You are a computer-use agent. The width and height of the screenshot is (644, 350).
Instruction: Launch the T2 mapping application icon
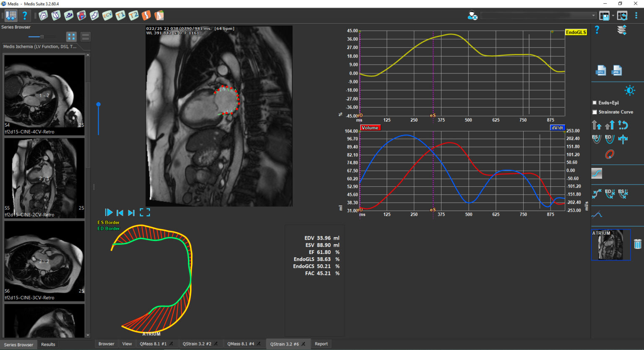pyautogui.click(x=133, y=16)
